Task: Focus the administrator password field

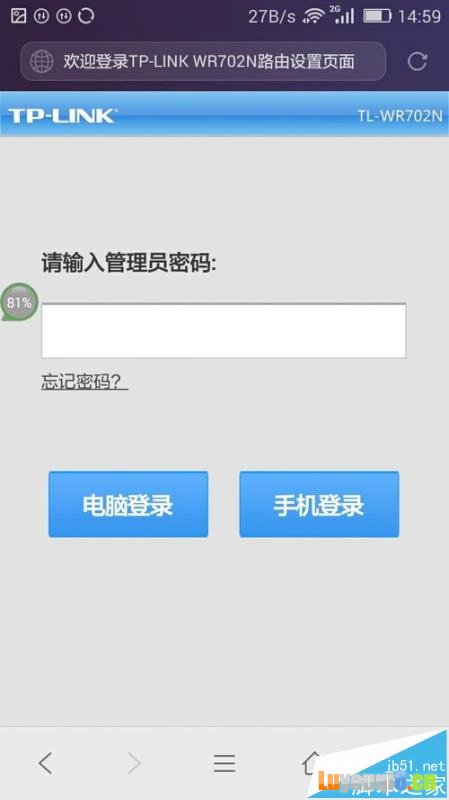Action: [223, 330]
